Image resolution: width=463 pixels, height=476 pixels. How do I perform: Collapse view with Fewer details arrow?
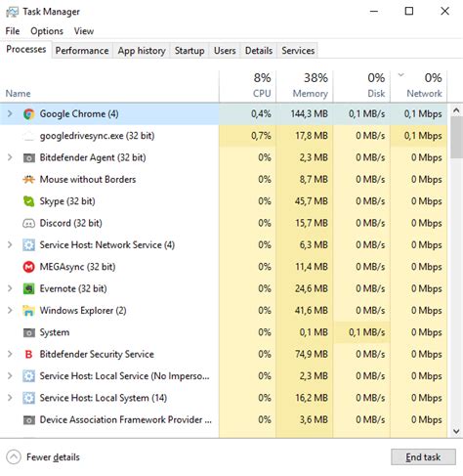click(14, 457)
